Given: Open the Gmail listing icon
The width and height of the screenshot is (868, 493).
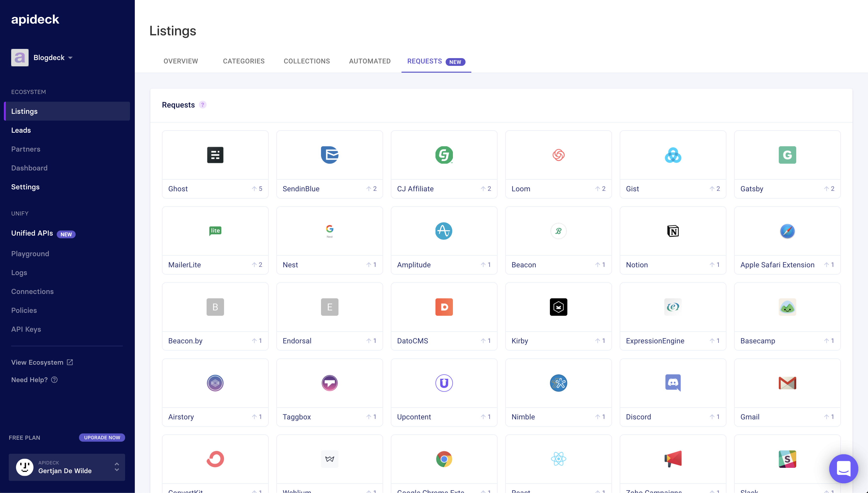Looking at the screenshot, I should click(x=787, y=383).
